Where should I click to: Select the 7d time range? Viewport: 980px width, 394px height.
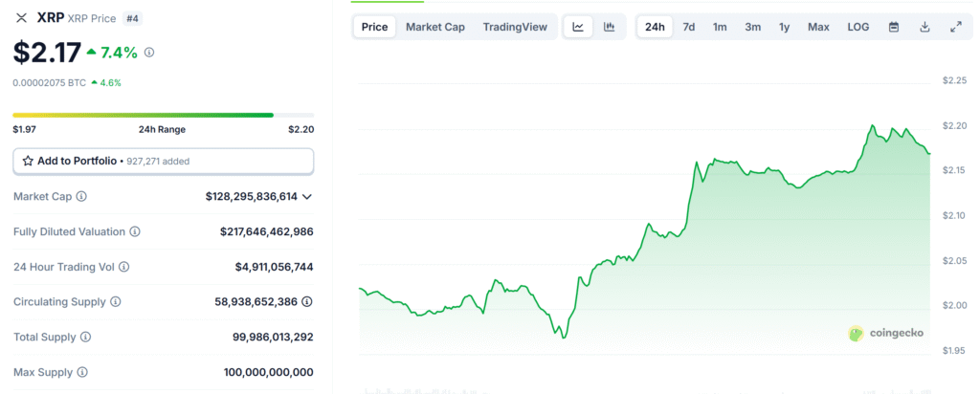688,27
